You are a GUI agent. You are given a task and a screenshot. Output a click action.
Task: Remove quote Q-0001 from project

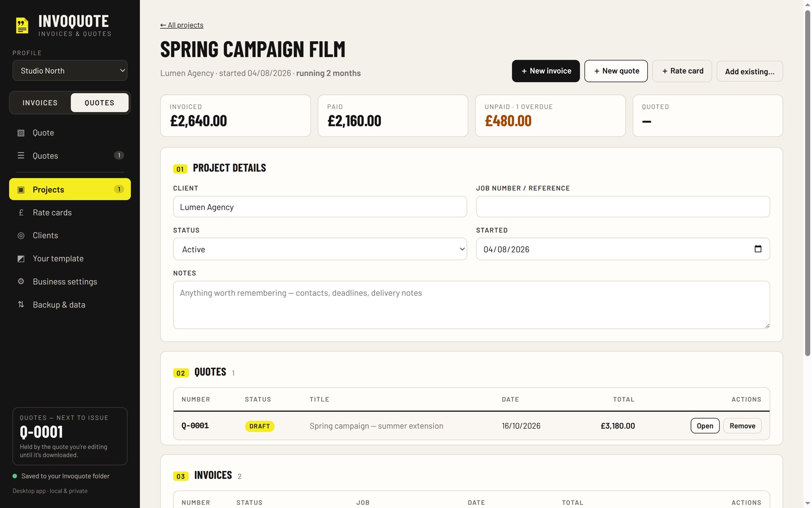click(x=742, y=426)
